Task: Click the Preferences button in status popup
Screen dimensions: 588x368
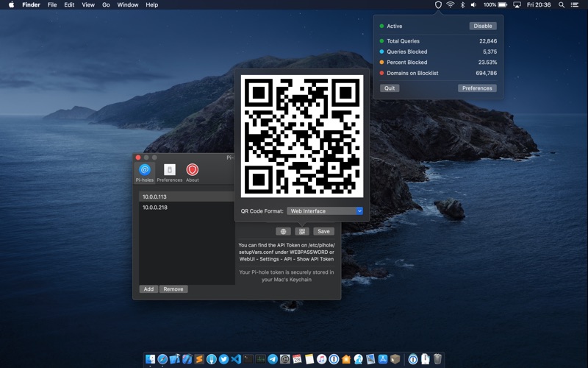Action: click(477, 88)
